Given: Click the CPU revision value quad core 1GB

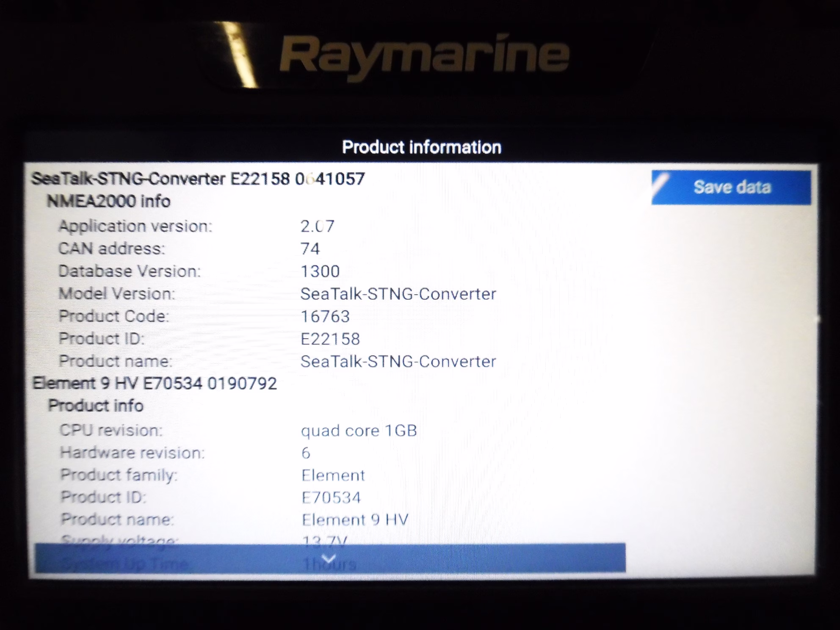Looking at the screenshot, I should tap(359, 431).
